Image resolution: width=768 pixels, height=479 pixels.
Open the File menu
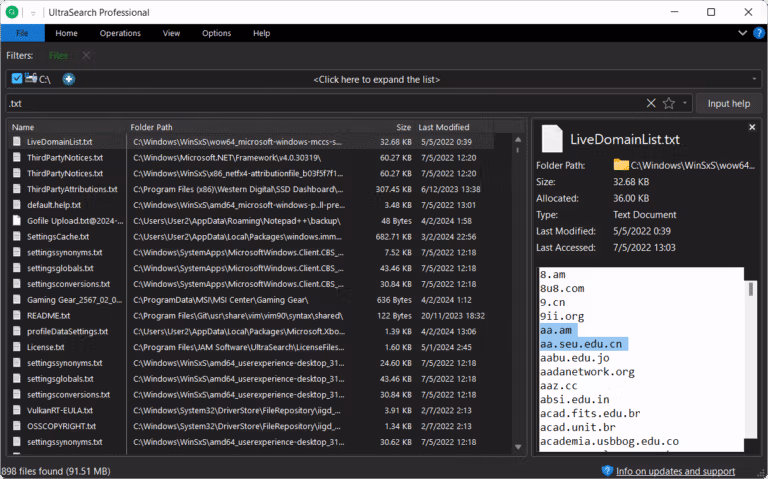click(x=23, y=33)
